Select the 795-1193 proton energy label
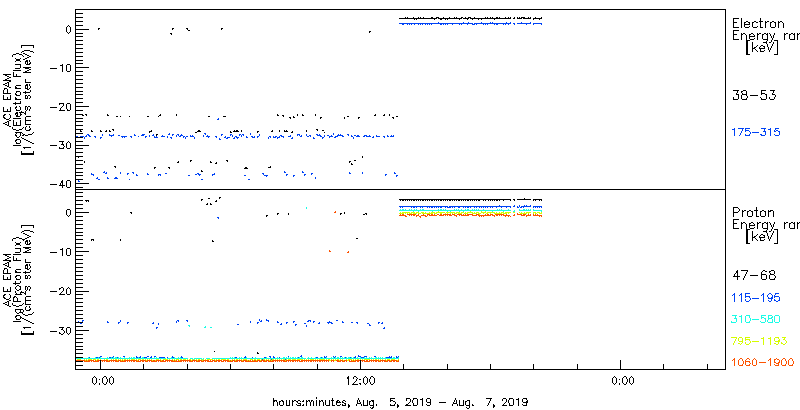The height and width of the screenshot is (410, 800). coord(759,341)
